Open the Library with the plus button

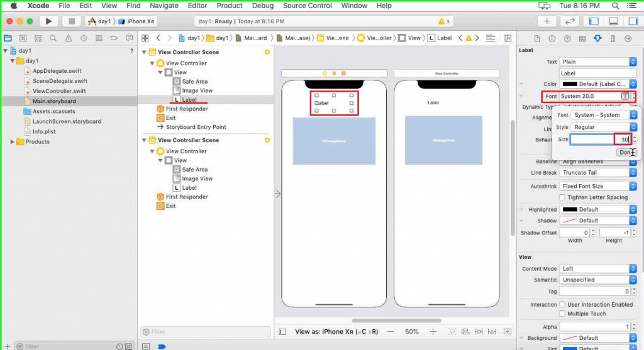(x=547, y=21)
